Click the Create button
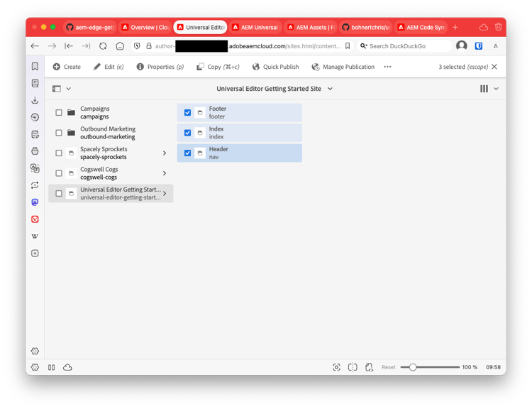Screen dimensions: 532x409 pos(67,67)
